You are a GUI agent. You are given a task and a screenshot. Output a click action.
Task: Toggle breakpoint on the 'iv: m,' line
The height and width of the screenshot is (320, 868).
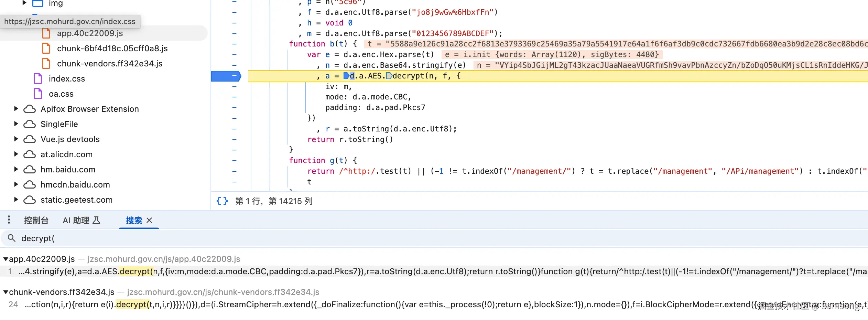[x=234, y=86]
